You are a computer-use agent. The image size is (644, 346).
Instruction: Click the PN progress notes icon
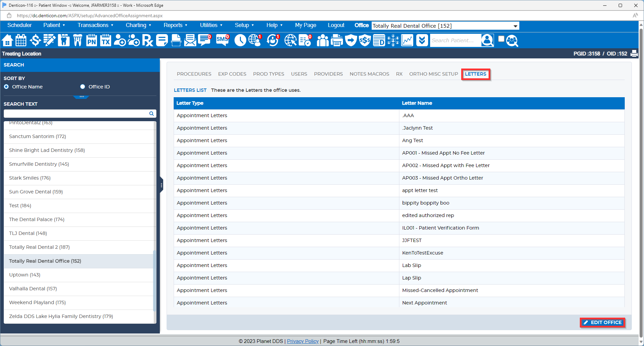pyautogui.click(x=92, y=41)
